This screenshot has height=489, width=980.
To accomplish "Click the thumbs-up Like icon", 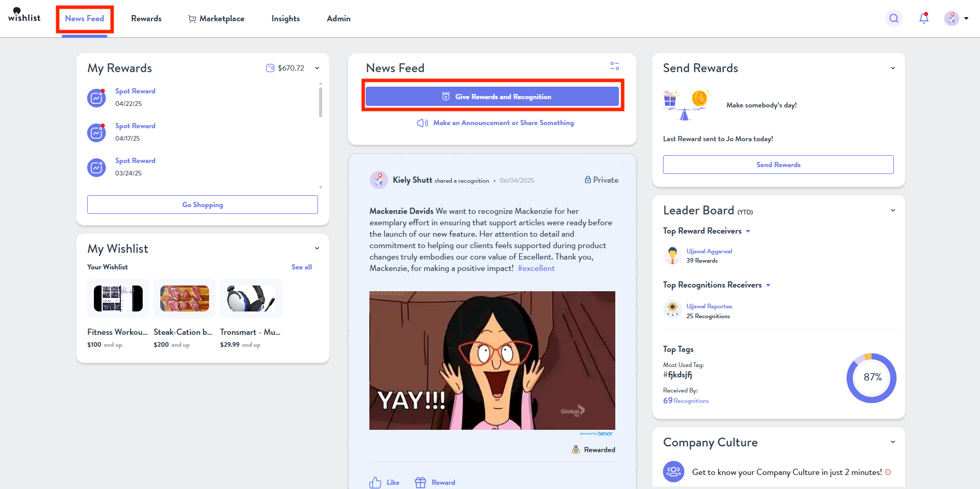I will pyautogui.click(x=375, y=483).
